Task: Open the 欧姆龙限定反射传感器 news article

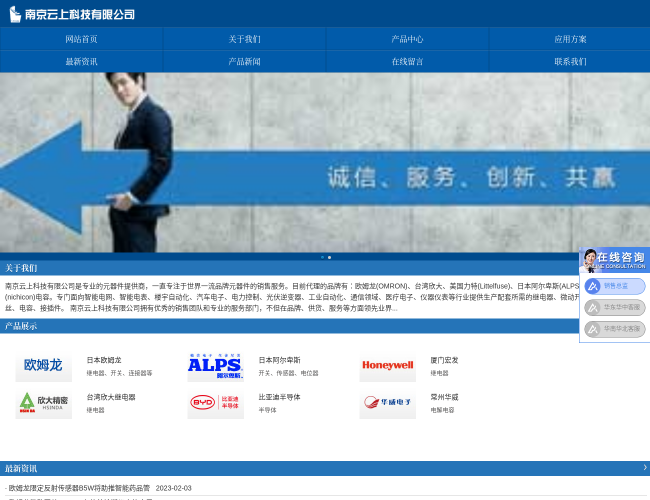Action: [x=80, y=489]
